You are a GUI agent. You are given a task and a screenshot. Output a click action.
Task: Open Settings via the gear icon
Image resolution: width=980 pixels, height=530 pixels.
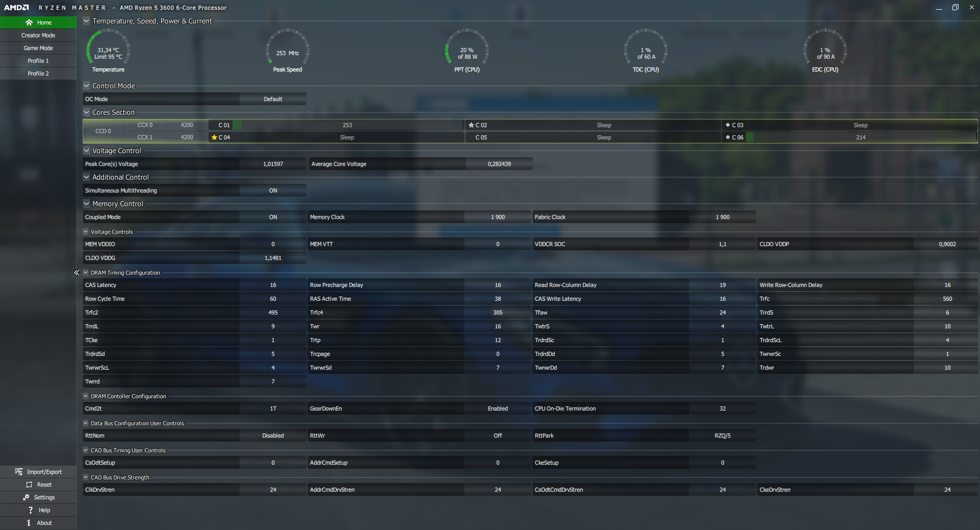coord(26,497)
